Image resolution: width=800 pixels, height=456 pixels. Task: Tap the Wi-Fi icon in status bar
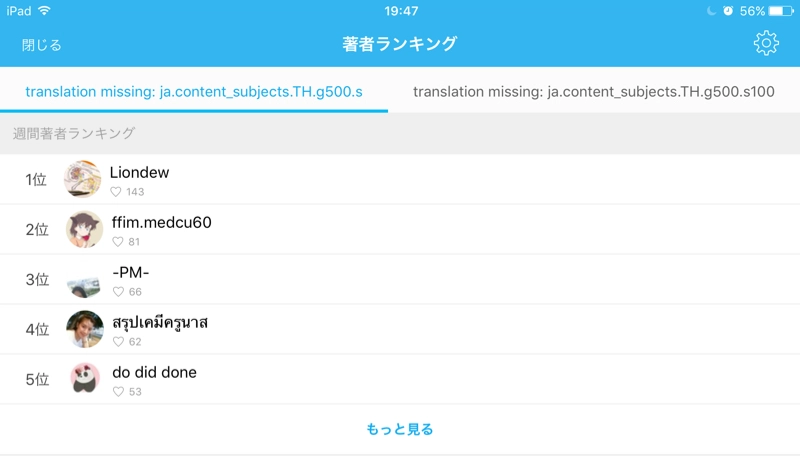[x=44, y=11]
